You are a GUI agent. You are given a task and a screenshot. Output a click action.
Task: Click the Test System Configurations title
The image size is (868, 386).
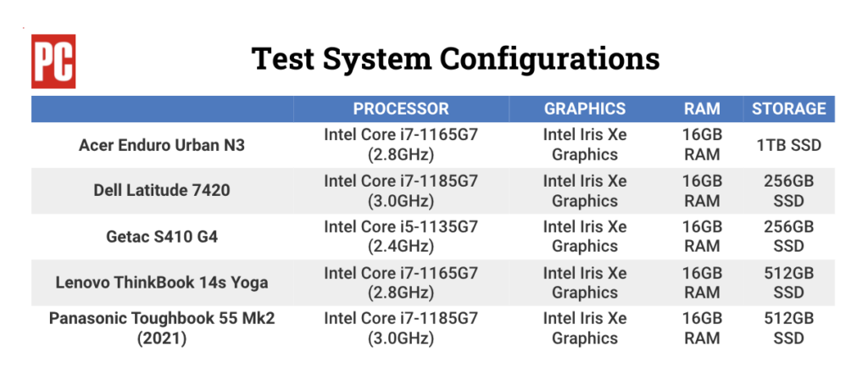click(x=455, y=59)
